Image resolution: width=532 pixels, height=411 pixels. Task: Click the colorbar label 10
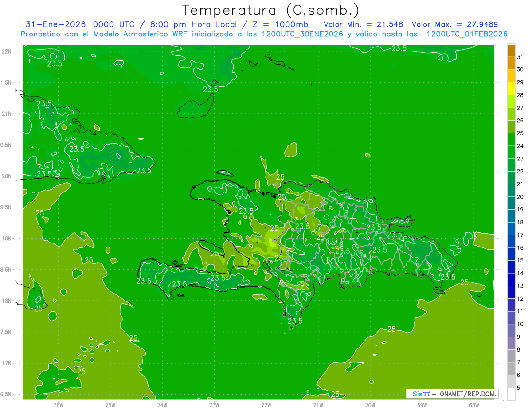[520, 324]
